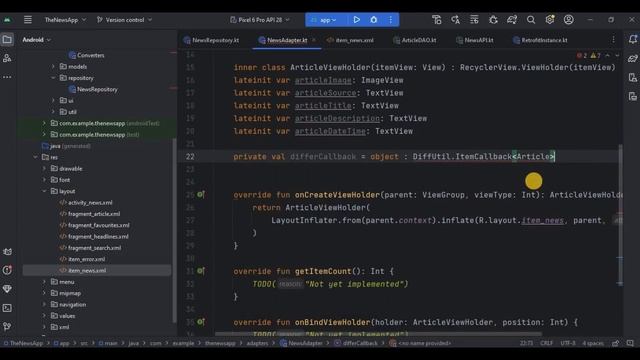Image resolution: width=640 pixels, height=360 pixels.
Task: Open the Resource Manager sidebar icon
Action: tap(7, 58)
